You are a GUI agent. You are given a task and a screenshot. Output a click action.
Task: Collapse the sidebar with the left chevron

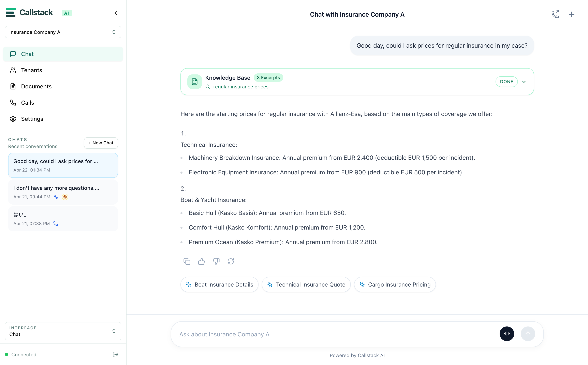pyautogui.click(x=116, y=13)
